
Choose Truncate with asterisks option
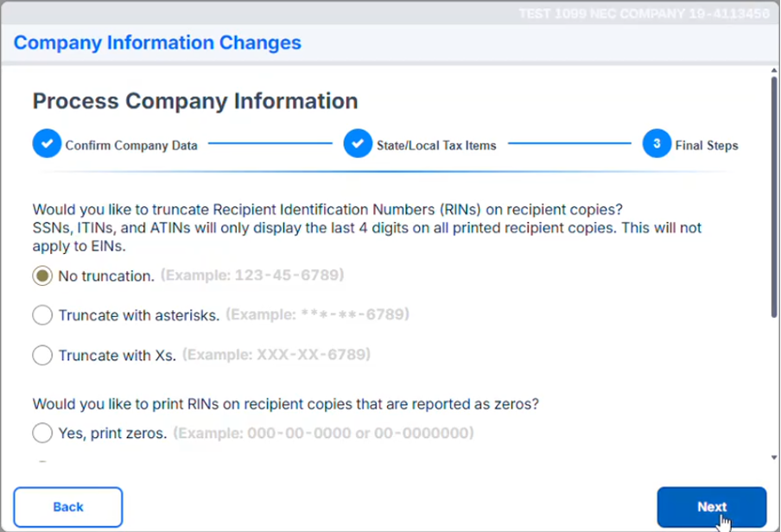click(x=42, y=315)
